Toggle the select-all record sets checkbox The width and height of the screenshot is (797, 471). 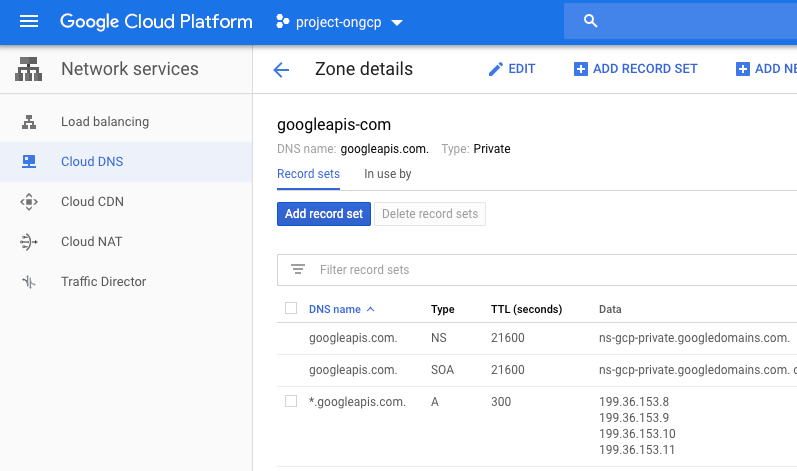click(291, 309)
